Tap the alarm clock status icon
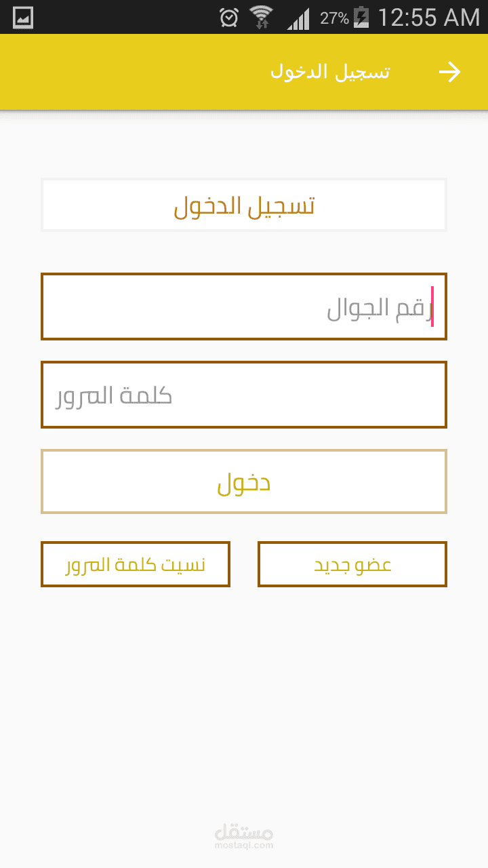488x868 pixels. [x=229, y=18]
